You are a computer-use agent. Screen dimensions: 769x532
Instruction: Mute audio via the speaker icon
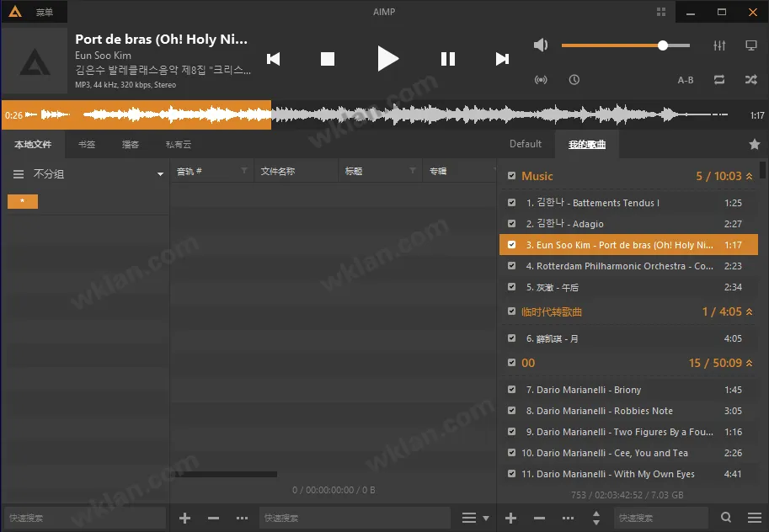(541, 45)
